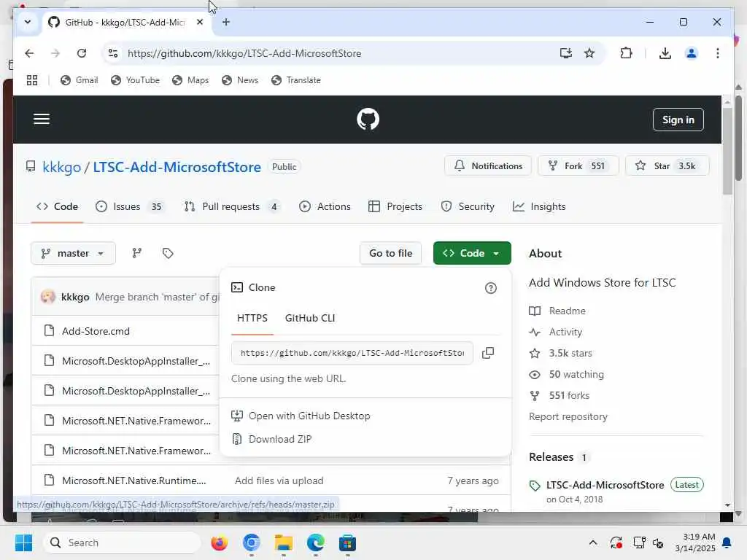Reload the current page
Image resolution: width=747 pixels, height=560 pixels.
pyautogui.click(x=82, y=53)
